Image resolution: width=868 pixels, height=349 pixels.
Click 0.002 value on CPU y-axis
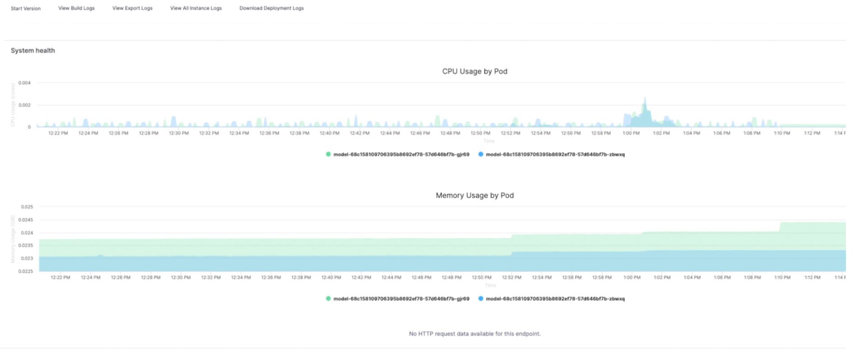click(24, 105)
